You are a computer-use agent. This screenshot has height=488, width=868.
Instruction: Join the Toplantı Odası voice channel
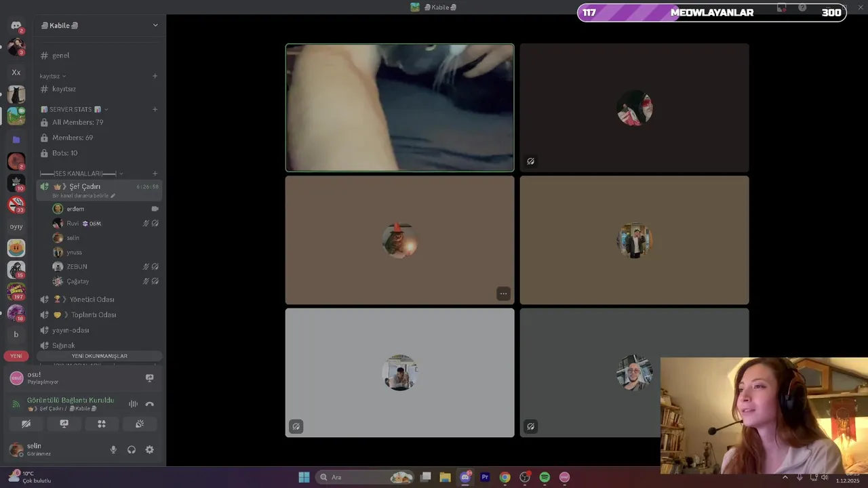pyautogui.click(x=99, y=314)
